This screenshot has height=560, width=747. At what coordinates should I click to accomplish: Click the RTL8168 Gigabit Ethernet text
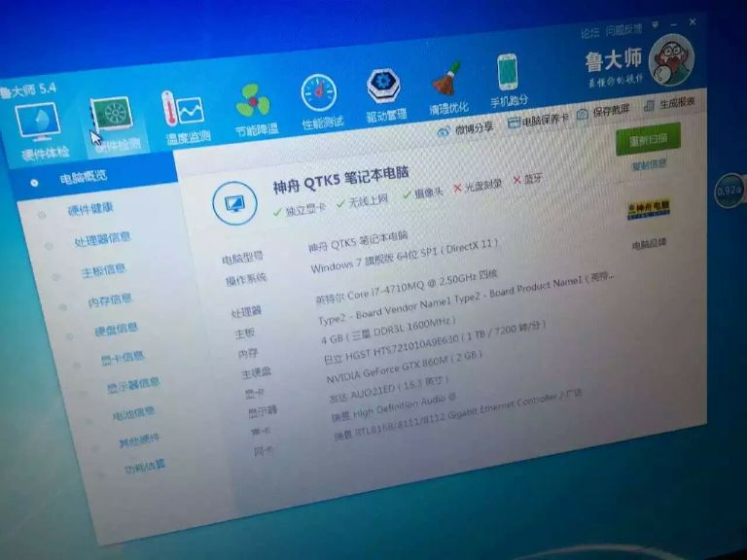click(457, 414)
